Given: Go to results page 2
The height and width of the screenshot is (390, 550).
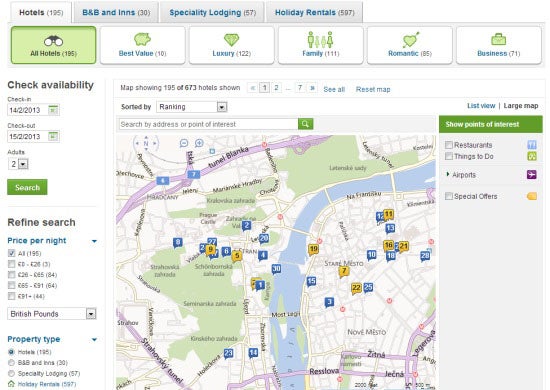Looking at the screenshot, I should (276, 87).
